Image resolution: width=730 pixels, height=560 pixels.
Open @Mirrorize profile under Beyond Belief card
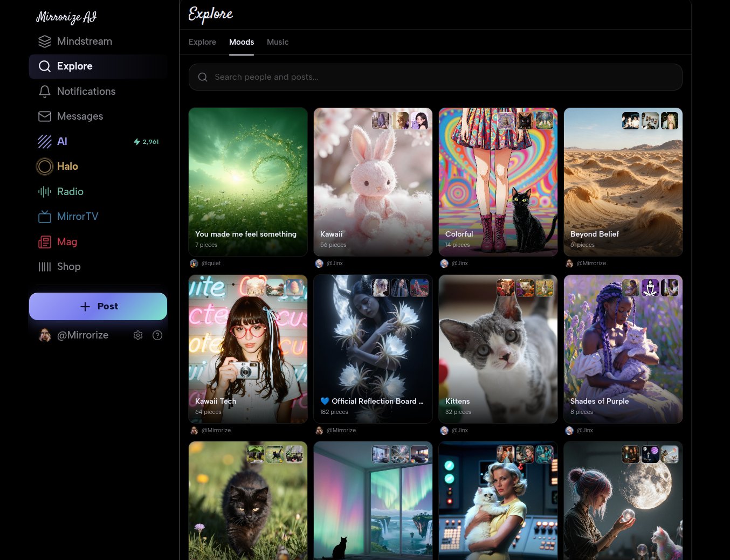[586, 264]
